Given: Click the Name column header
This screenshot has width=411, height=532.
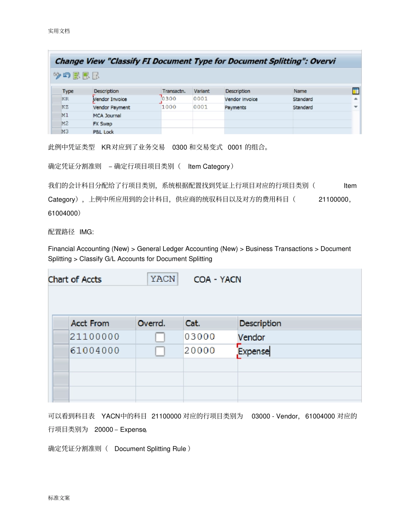Looking at the screenshot, I should click(x=322, y=91).
